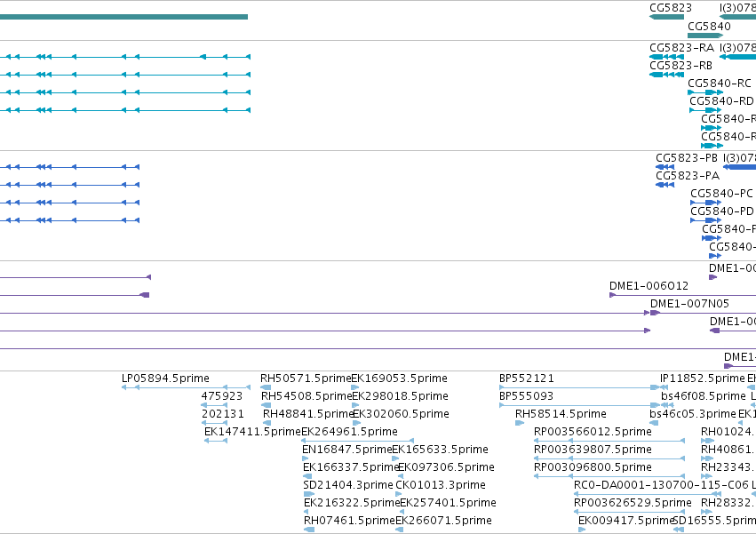Select EST EK165633.5prime
Image resolution: width=756 pixels, height=534 pixels.
point(441,450)
